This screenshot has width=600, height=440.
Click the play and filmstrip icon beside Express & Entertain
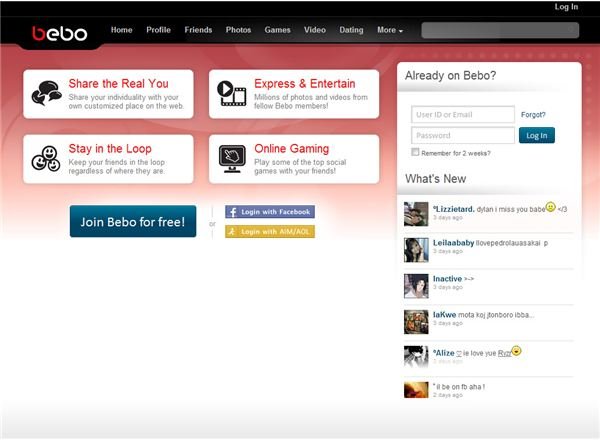coord(232,93)
